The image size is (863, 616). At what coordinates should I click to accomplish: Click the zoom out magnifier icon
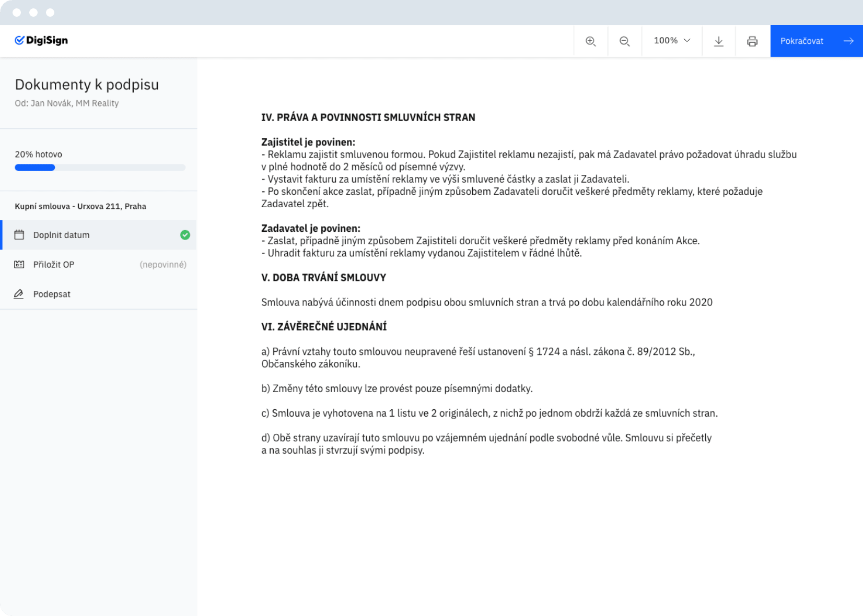pyautogui.click(x=624, y=41)
